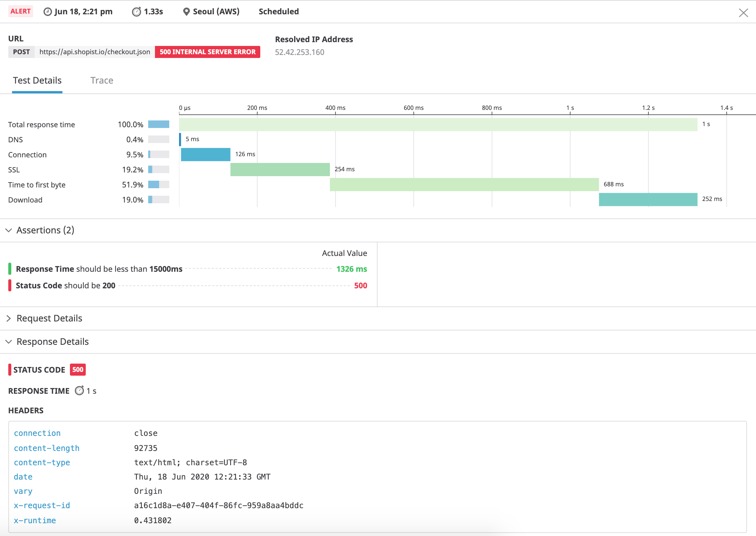The image size is (756, 536).
Task: Close the test result panel
Action: click(x=743, y=13)
